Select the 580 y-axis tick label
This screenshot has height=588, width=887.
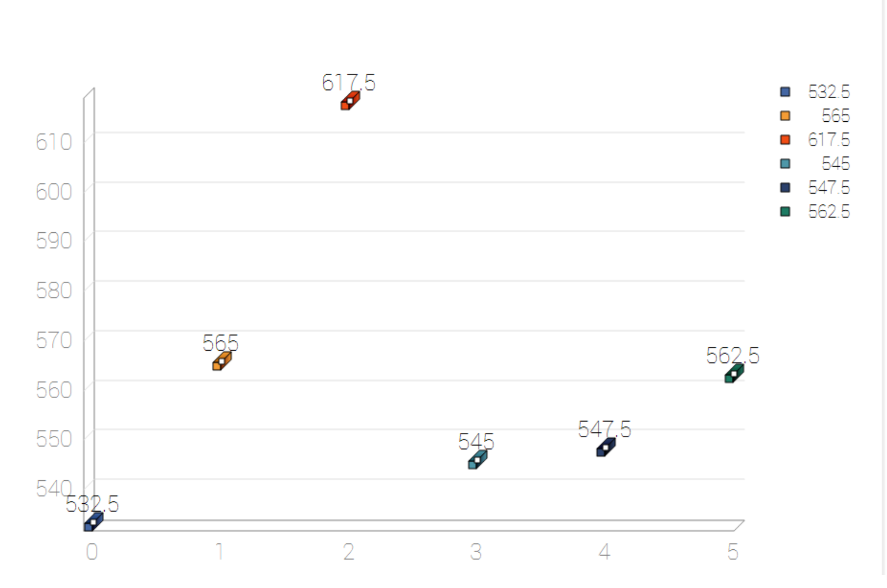[x=54, y=291]
